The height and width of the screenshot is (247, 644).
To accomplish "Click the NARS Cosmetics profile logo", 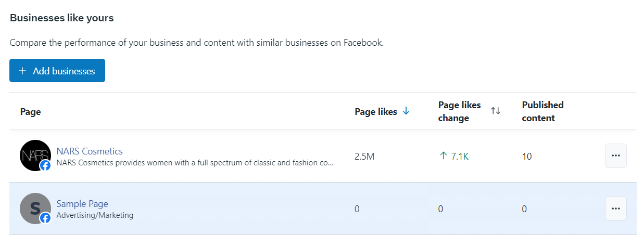I will [x=34, y=154].
